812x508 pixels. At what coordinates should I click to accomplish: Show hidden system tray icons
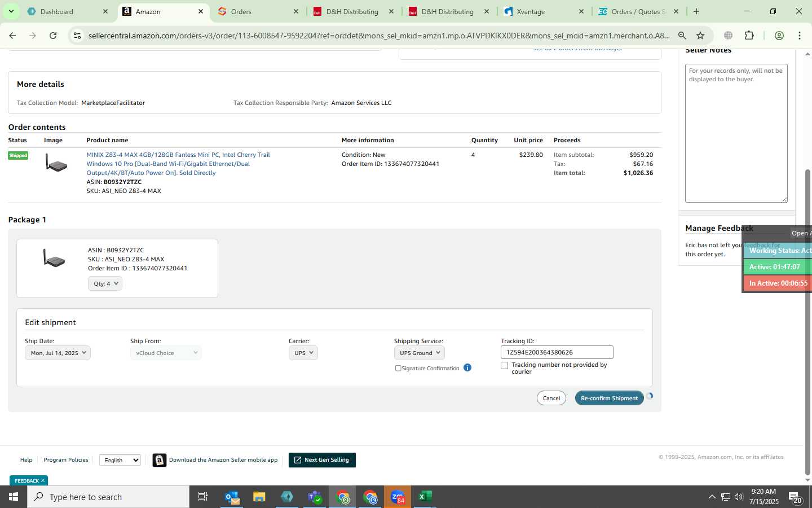click(x=712, y=497)
